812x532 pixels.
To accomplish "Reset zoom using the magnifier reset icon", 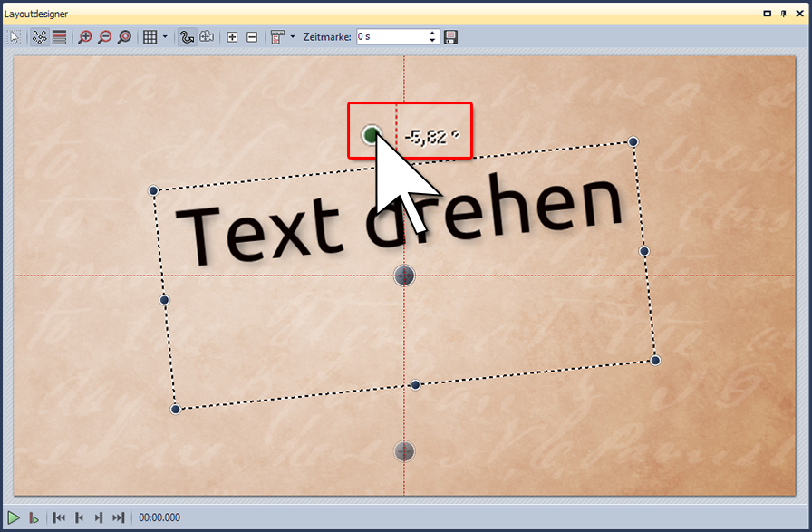I will tap(126, 36).
